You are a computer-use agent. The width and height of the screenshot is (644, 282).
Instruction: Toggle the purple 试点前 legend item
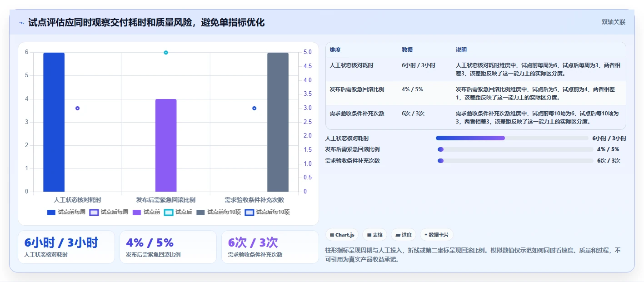(x=146, y=212)
